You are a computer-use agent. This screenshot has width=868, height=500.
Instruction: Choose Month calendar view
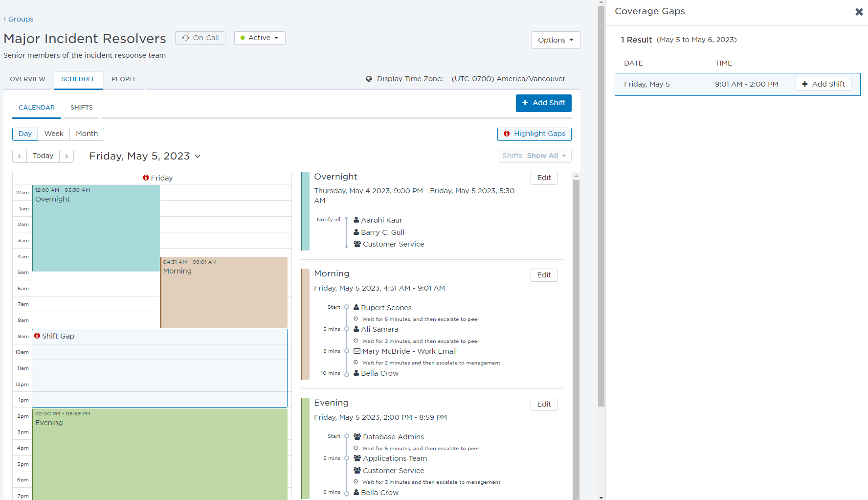coord(87,134)
